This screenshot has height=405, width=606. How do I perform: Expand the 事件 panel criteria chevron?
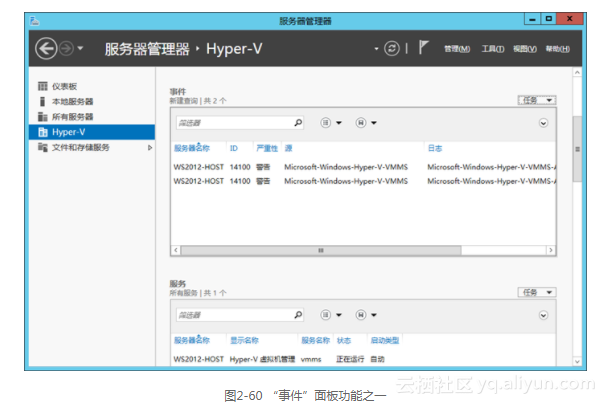tap(543, 123)
